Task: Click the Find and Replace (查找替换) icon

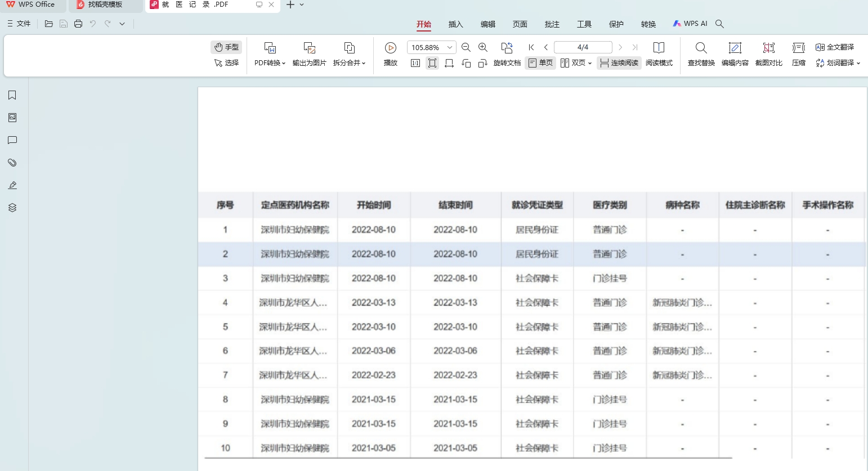Action: click(701, 48)
